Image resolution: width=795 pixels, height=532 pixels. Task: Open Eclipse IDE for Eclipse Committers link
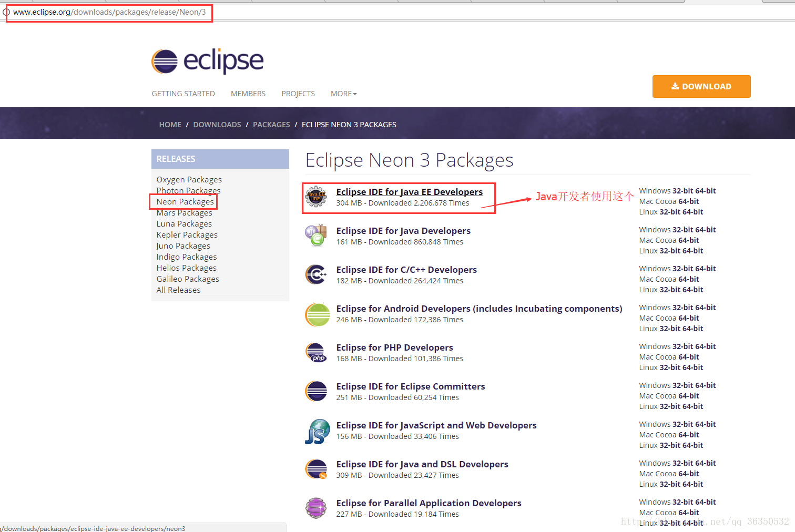(x=411, y=386)
